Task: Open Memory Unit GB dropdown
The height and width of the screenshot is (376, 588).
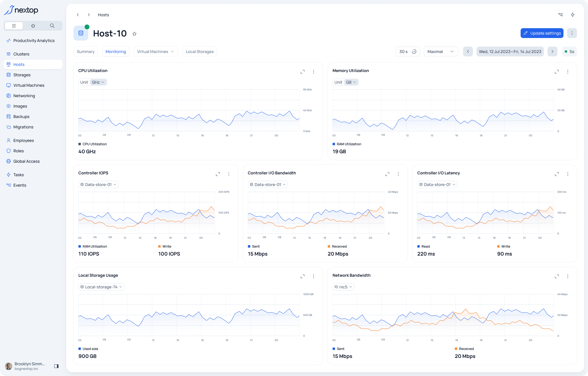Action: tap(351, 82)
